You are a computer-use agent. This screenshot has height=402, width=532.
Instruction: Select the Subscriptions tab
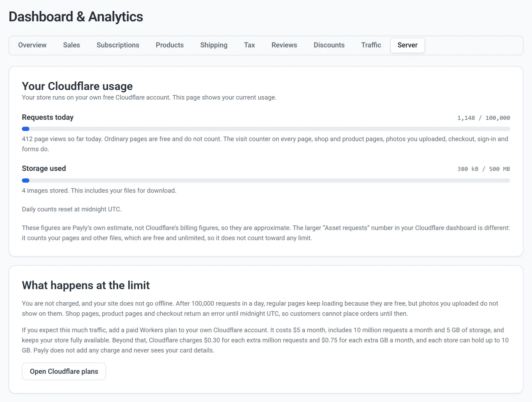pyautogui.click(x=118, y=45)
